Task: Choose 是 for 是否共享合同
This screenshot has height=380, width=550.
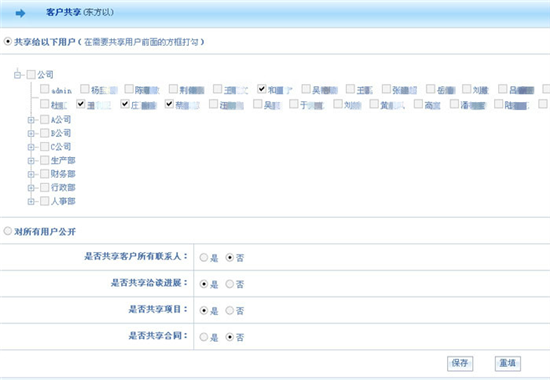Action: tap(203, 337)
